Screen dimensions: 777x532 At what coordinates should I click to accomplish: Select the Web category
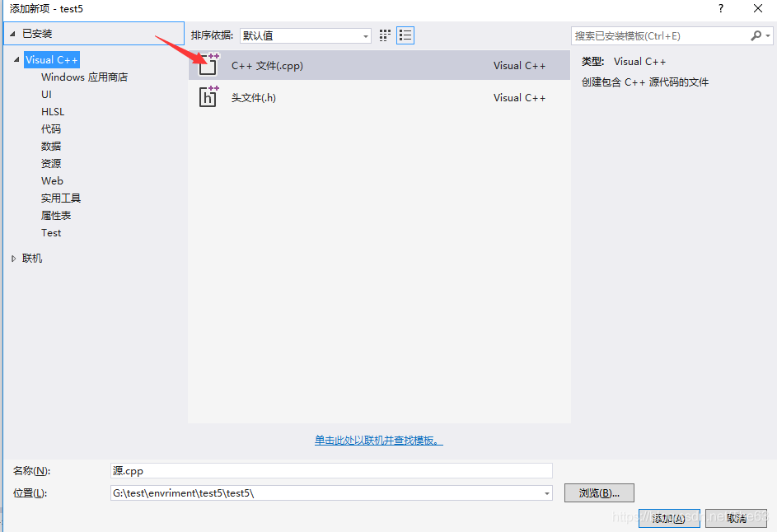52,181
